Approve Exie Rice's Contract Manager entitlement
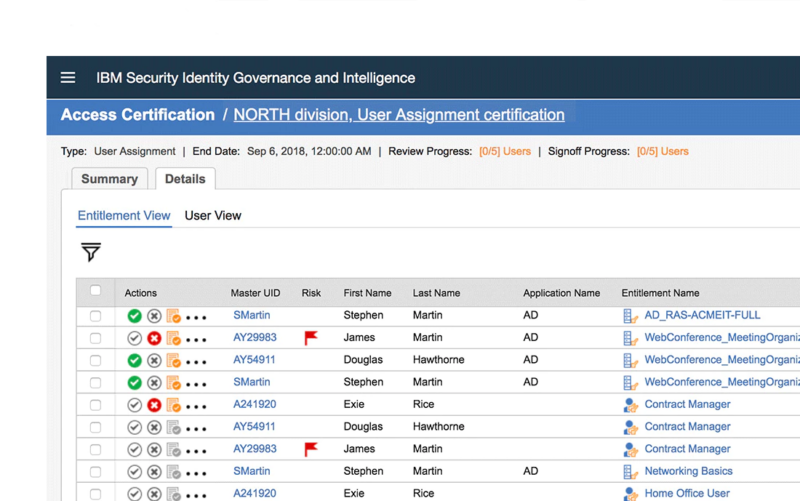Screen dimensions: 800x501 point(134,405)
